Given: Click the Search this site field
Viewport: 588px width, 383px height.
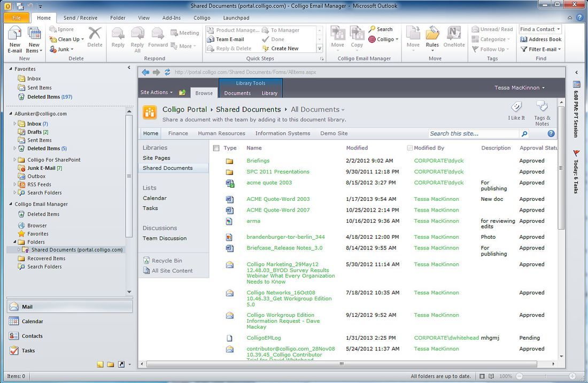Looking at the screenshot, I should 473,134.
